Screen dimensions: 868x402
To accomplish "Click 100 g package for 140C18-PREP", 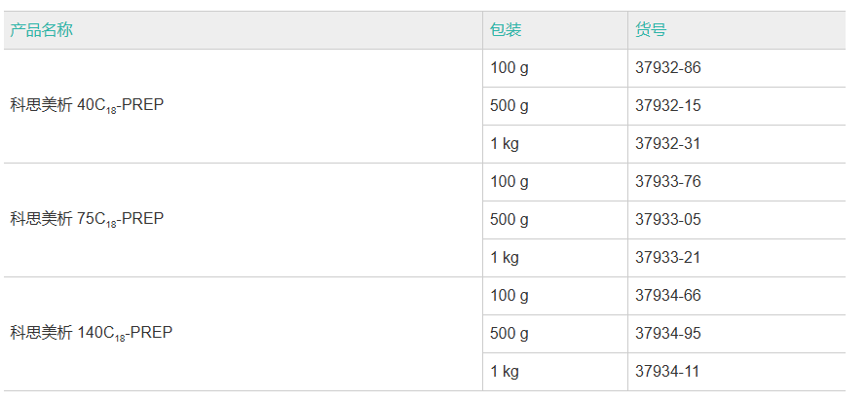I will click(509, 296).
